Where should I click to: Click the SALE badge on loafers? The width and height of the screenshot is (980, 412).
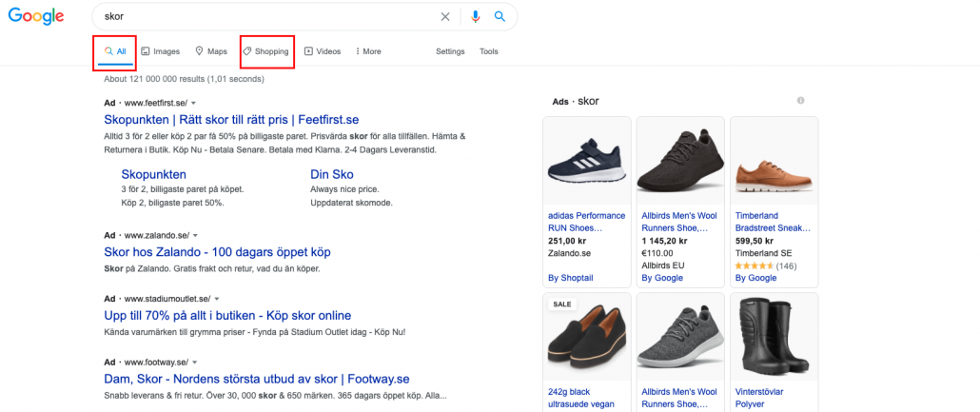[562, 304]
